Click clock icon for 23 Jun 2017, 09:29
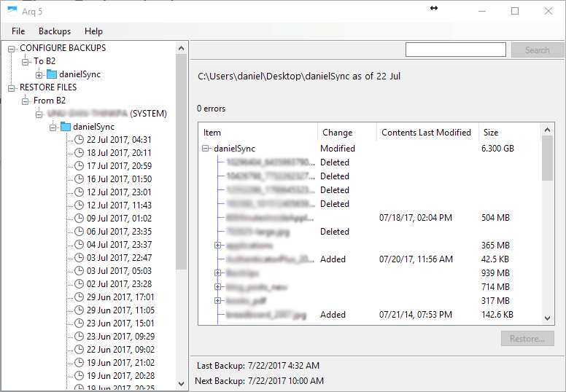 79,336
